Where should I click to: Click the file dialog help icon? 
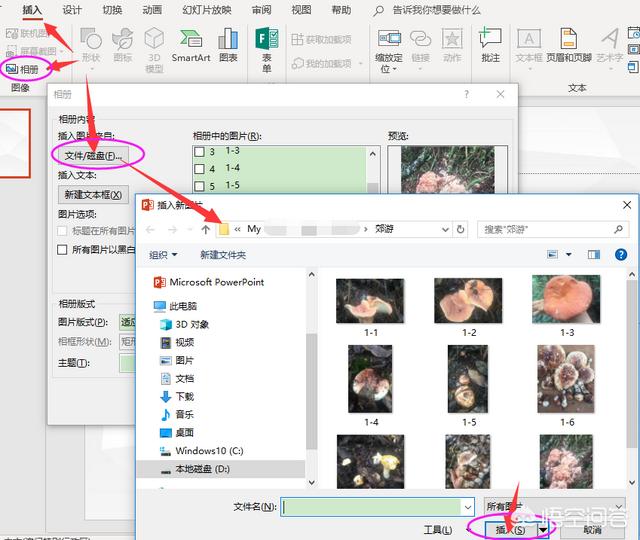tap(620, 255)
